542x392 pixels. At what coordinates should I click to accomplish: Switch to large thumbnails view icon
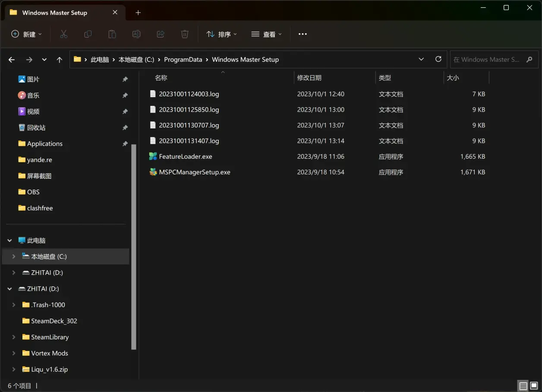point(534,386)
